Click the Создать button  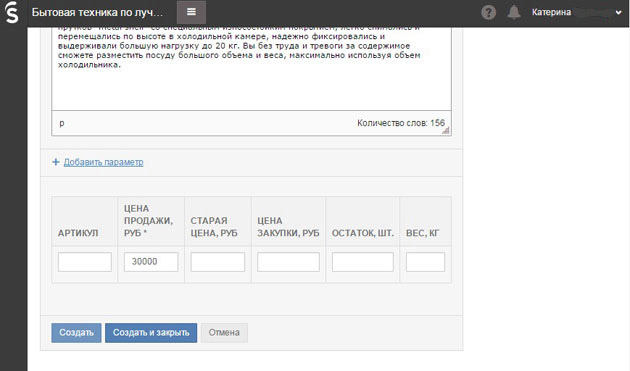pos(76,333)
